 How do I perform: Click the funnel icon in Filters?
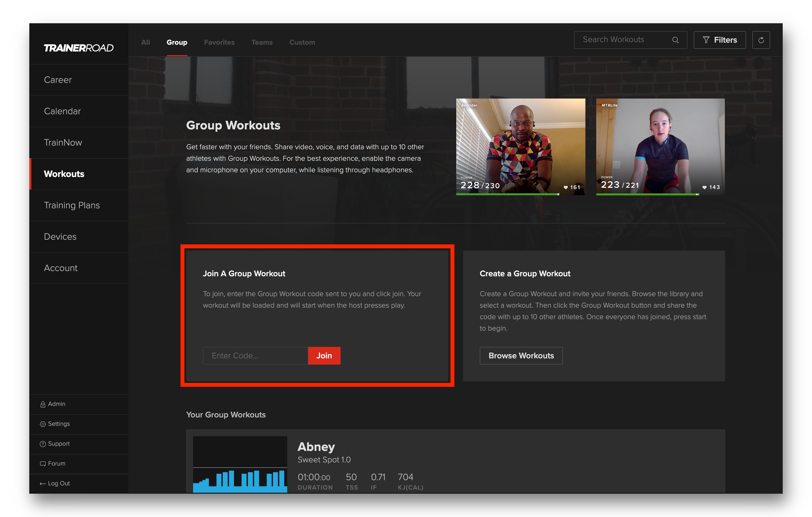click(x=706, y=40)
